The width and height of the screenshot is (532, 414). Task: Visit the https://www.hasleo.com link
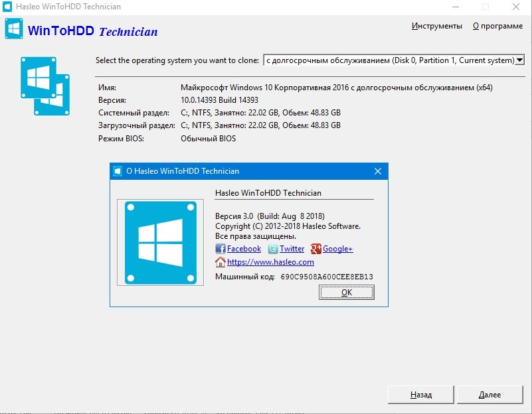270,262
